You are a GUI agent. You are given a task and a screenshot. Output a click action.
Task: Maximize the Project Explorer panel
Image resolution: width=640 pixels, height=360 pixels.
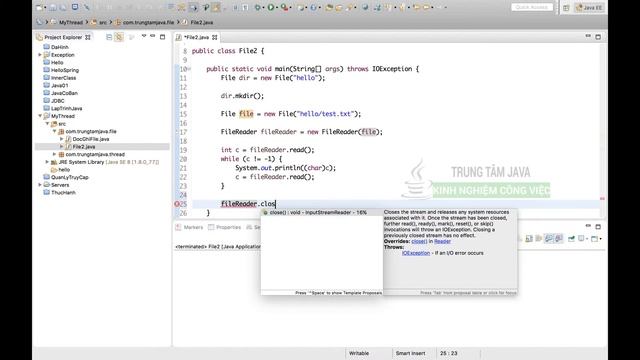(162, 37)
